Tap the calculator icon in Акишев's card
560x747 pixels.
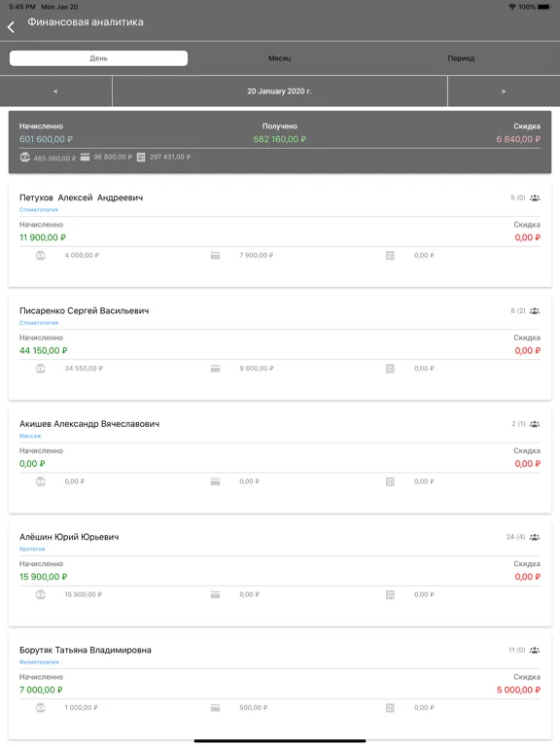(390, 481)
